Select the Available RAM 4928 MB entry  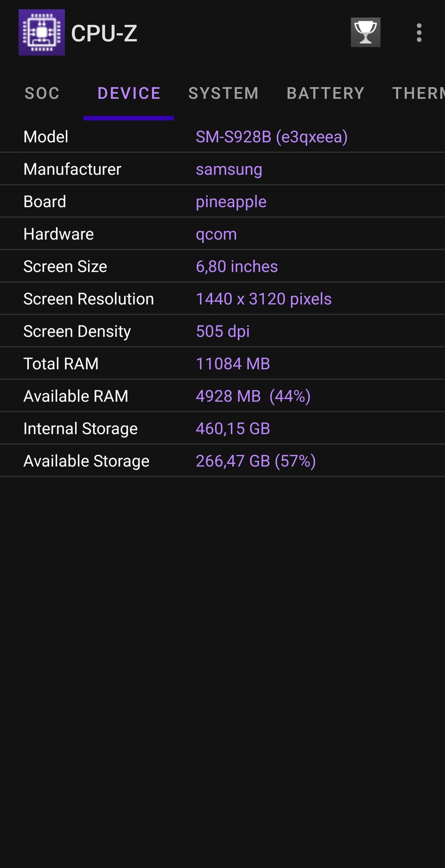222,396
